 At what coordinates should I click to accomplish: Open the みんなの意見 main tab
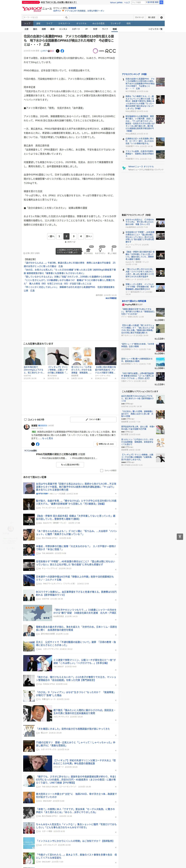click(98, 23)
